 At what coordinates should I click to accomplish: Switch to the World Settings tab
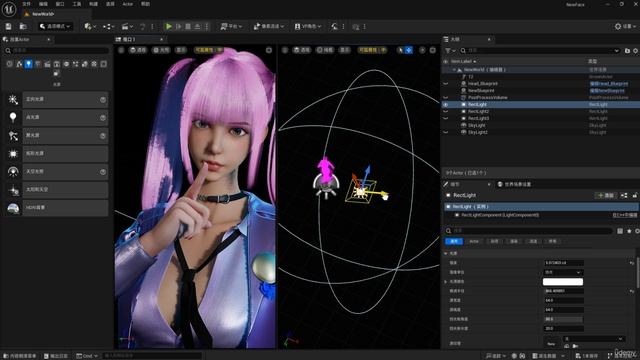[x=514, y=184]
